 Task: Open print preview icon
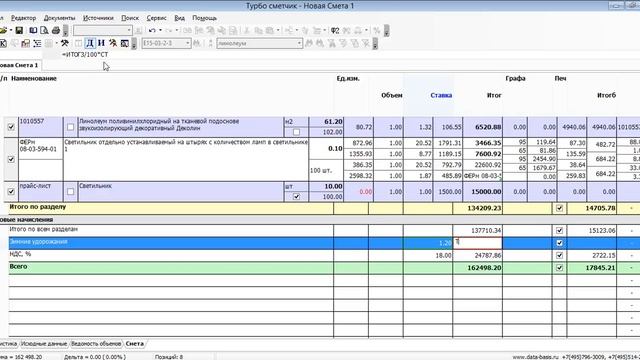pyautogui.click(x=44, y=30)
